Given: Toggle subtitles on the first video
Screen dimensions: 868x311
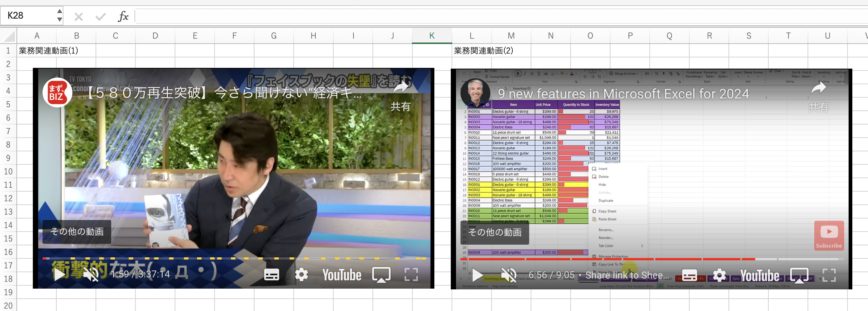Looking at the screenshot, I should 271,275.
